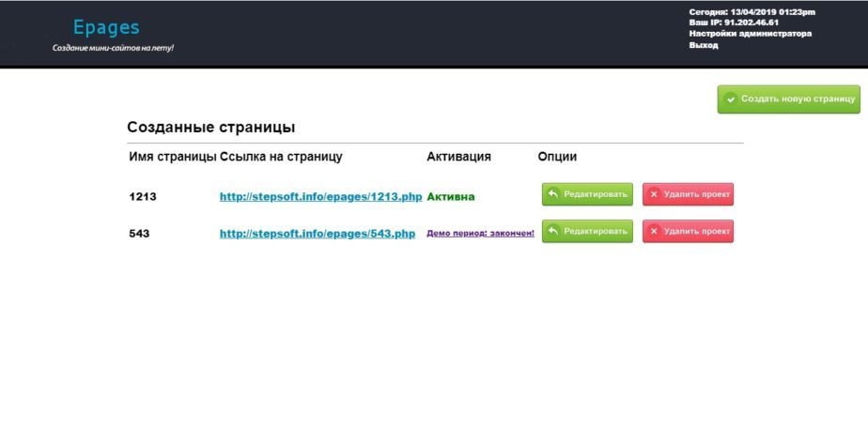The image size is (868, 426).
Task: Click the Epages logo title
Action: point(106,27)
